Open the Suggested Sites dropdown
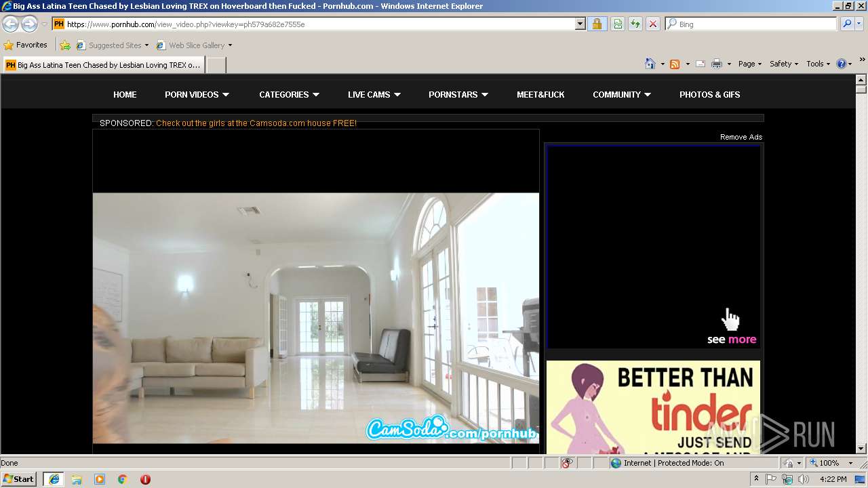The height and width of the screenshot is (488, 868). (x=113, y=45)
